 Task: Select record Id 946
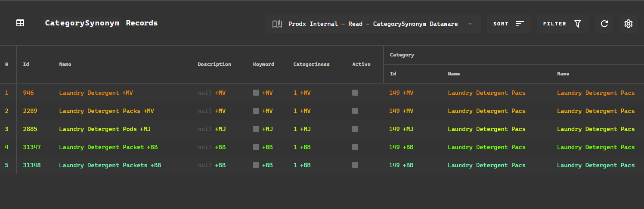click(x=28, y=93)
